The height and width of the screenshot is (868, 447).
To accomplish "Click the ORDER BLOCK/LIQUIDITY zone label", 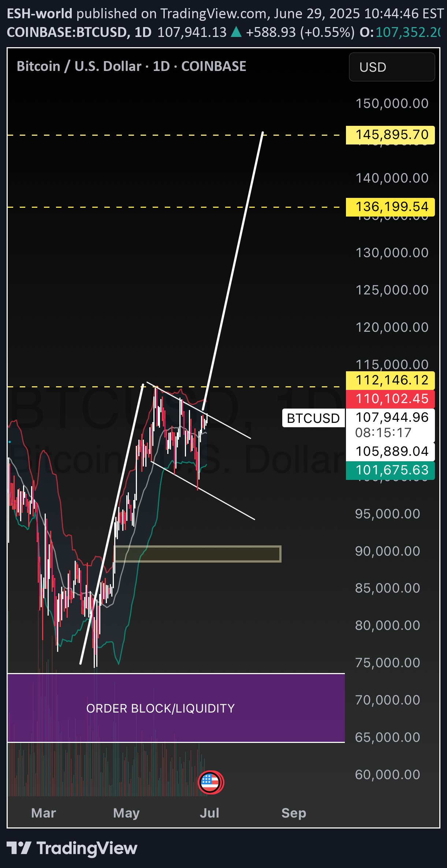I will point(160,709).
